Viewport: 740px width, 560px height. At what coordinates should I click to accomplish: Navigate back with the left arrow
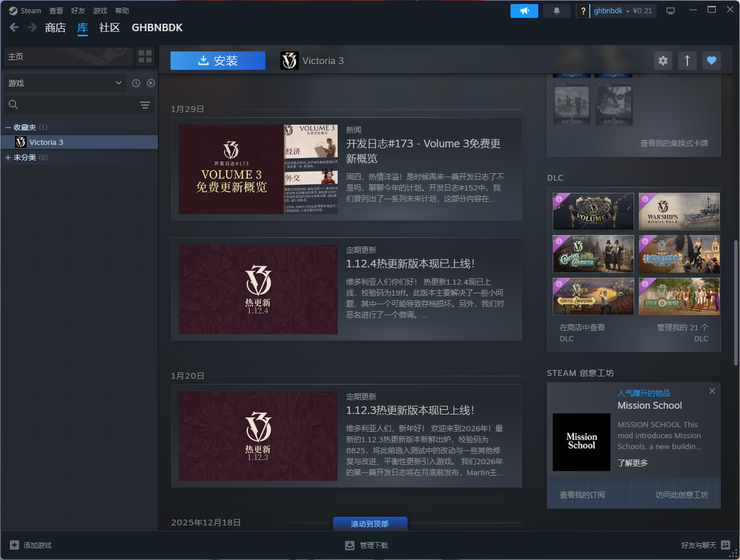14,27
